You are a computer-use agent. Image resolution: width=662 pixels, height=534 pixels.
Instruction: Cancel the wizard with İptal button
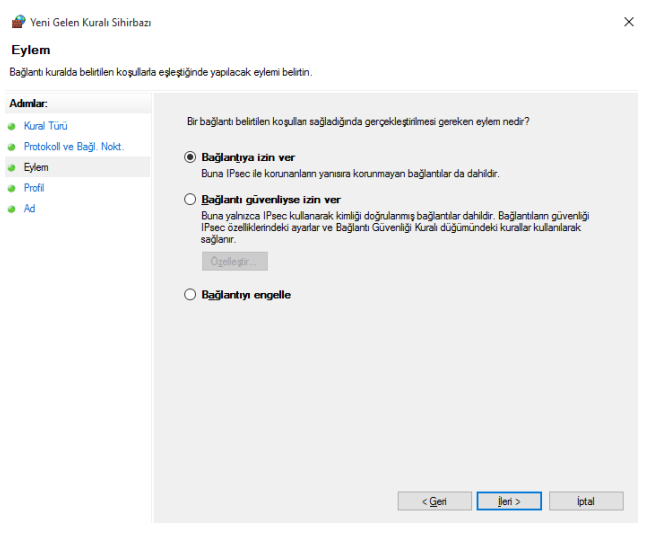click(586, 501)
